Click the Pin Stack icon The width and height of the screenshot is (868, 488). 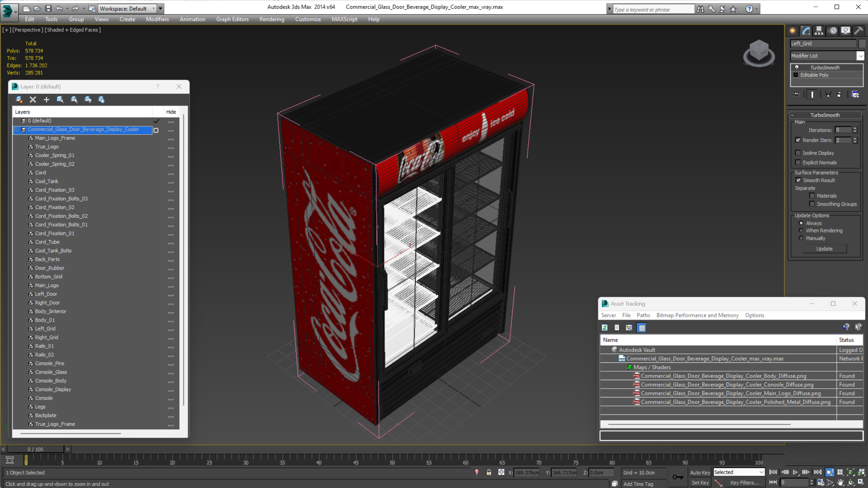click(x=796, y=94)
